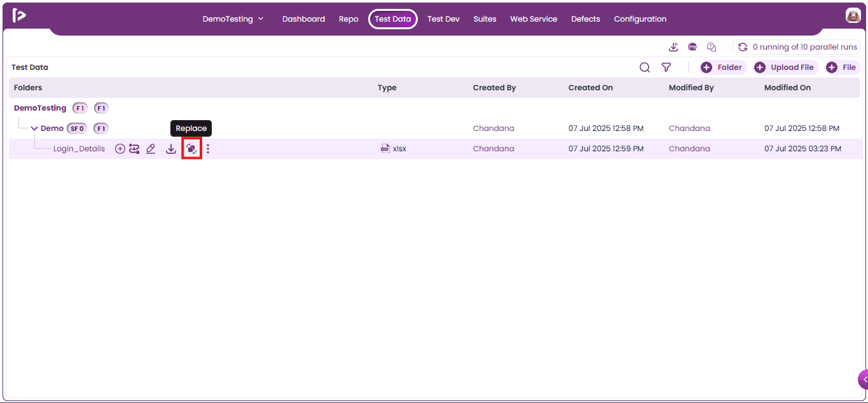868x403 pixels.
Task: Open the DemoTesting project dropdown
Action: pyautogui.click(x=233, y=19)
